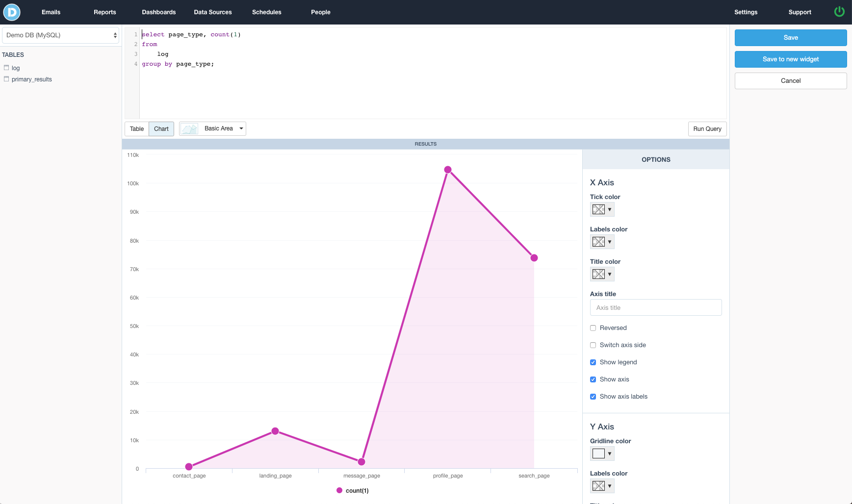Click the count(1) legend marker dot
This screenshot has width=852, height=504.
tap(339, 490)
